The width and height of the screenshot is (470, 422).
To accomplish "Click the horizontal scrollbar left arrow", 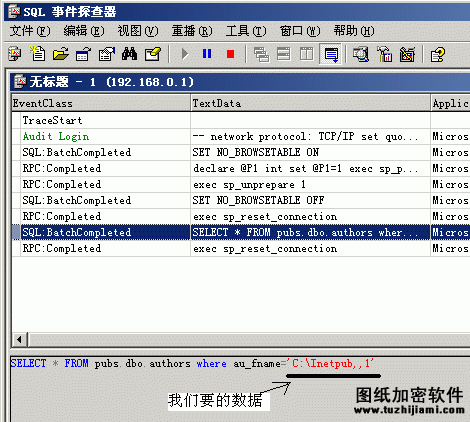I will click(x=20, y=340).
